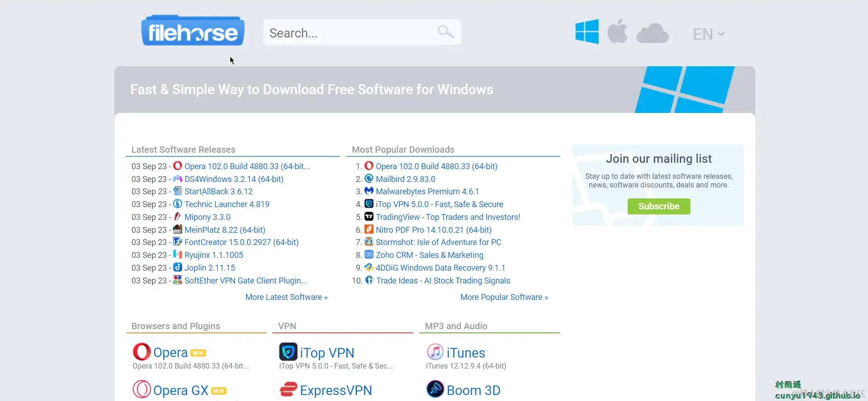The height and width of the screenshot is (401, 868).
Task: Click Malwarebytes icon in popular list
Action: coord(369,191)
